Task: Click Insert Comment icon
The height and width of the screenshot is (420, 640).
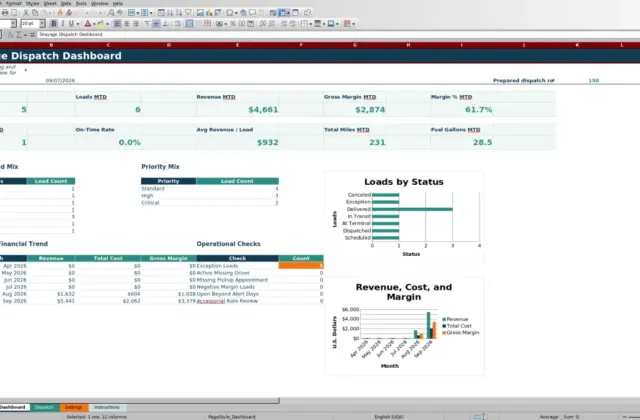Action: point(252,13)
